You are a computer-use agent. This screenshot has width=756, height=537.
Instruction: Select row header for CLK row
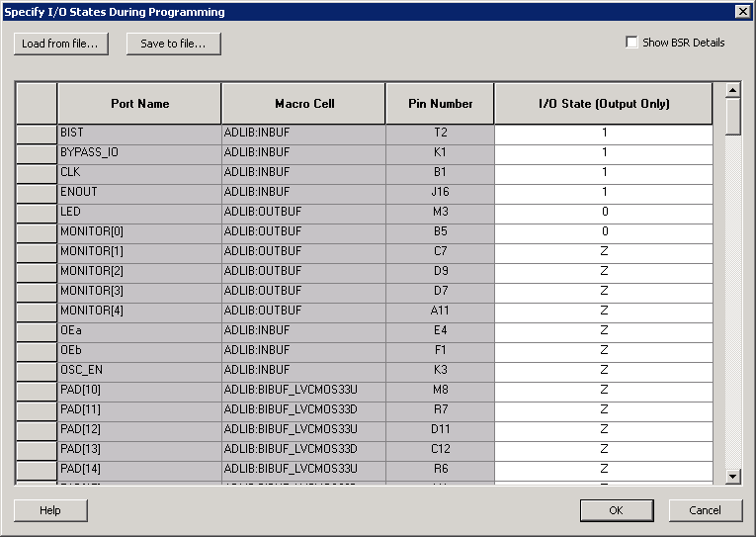point(37,172)
